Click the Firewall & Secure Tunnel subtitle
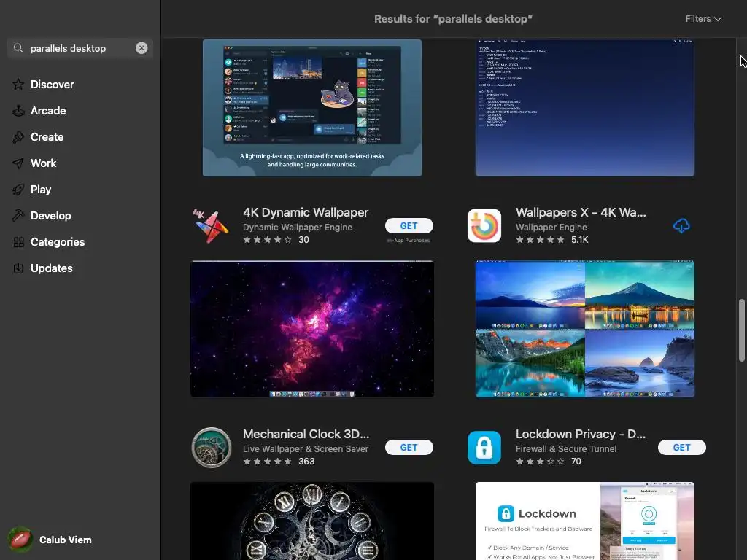 566,448
